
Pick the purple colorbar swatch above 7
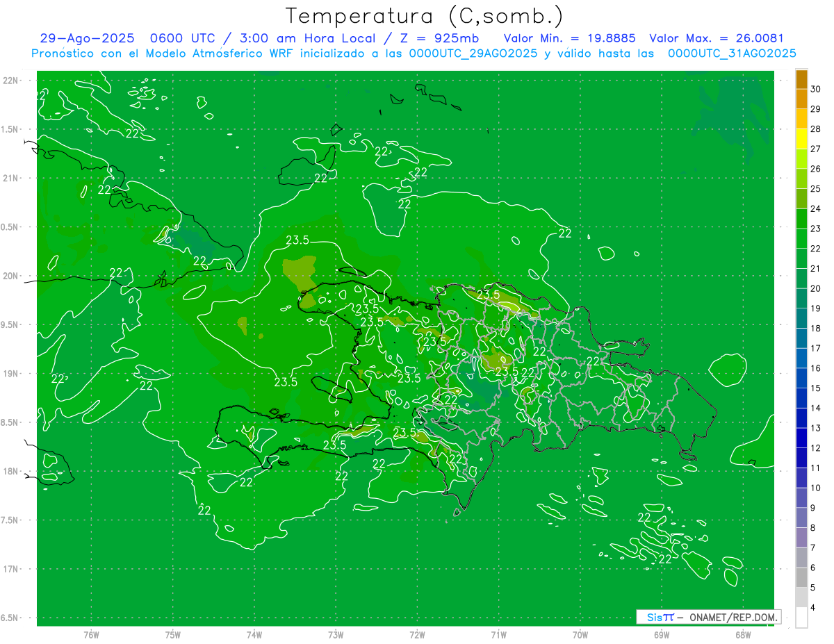click(x=801, y=538)
